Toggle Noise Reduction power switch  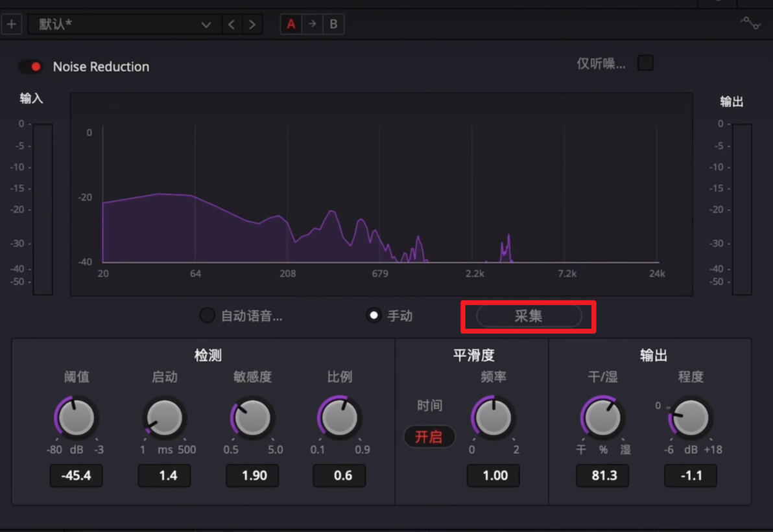pos(31,67)
